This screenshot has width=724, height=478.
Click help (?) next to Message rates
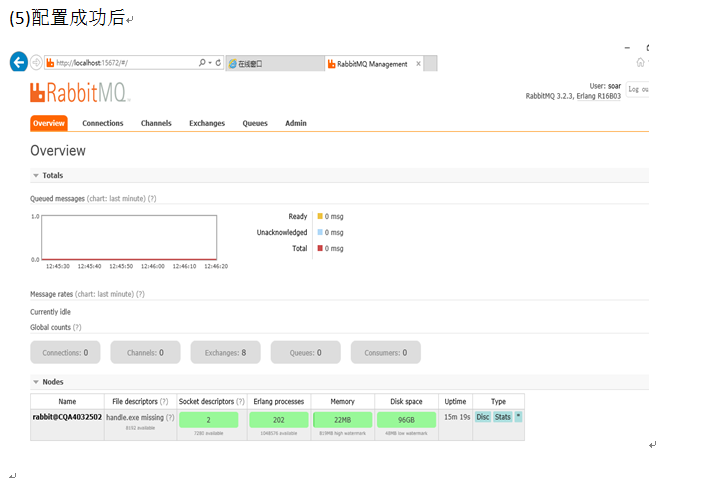coord(140,294)
